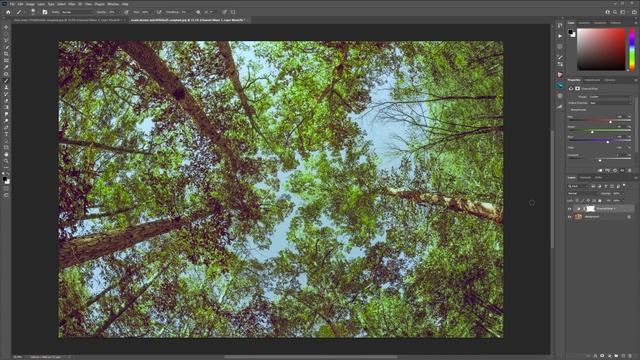Open the Properties panel menu
The image size is (640, 360).
tap(635, 80)
